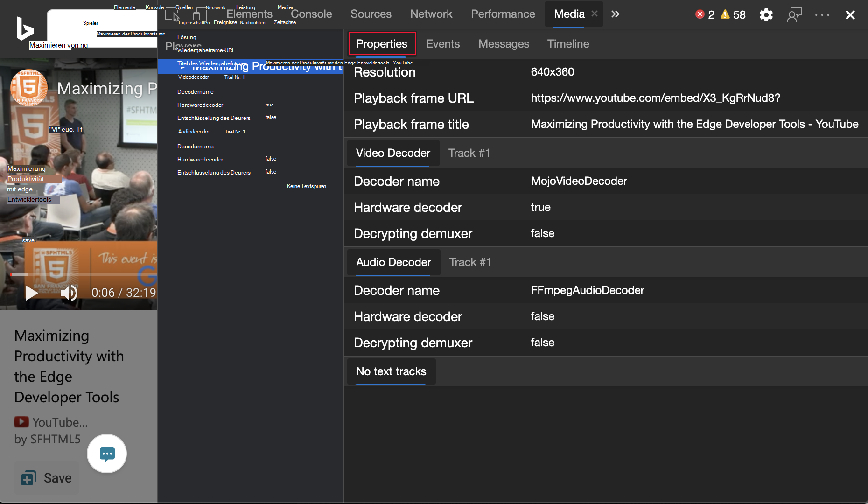Click the video progress bar
Viewport: 868px width, 504px height.
84,275
